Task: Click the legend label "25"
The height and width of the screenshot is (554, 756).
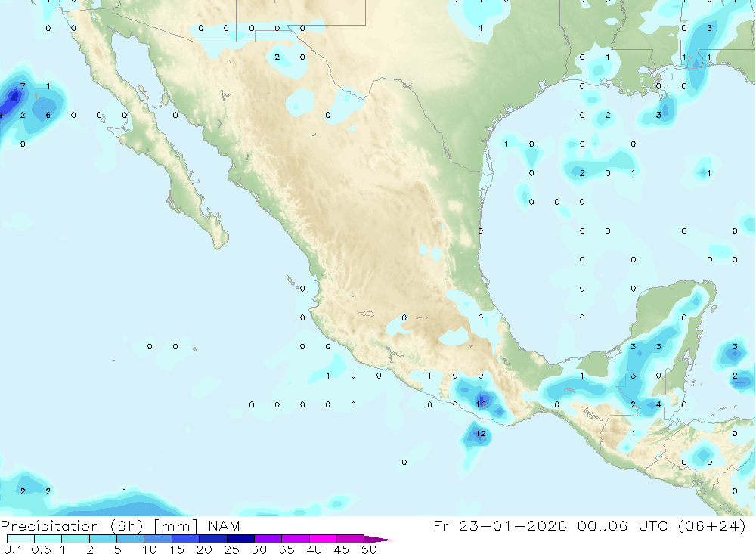Action: (231, 549)
